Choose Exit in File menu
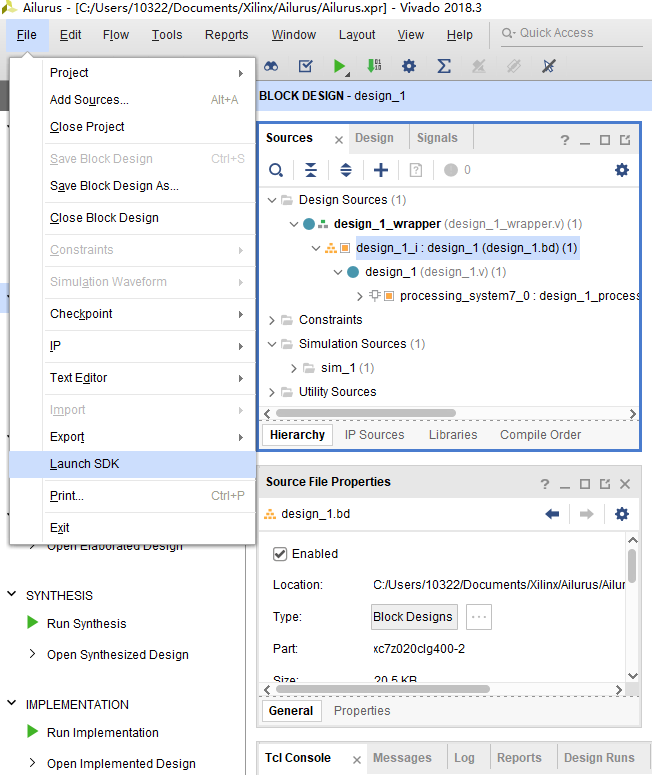The image size is (652, 775). click(132, 528)
